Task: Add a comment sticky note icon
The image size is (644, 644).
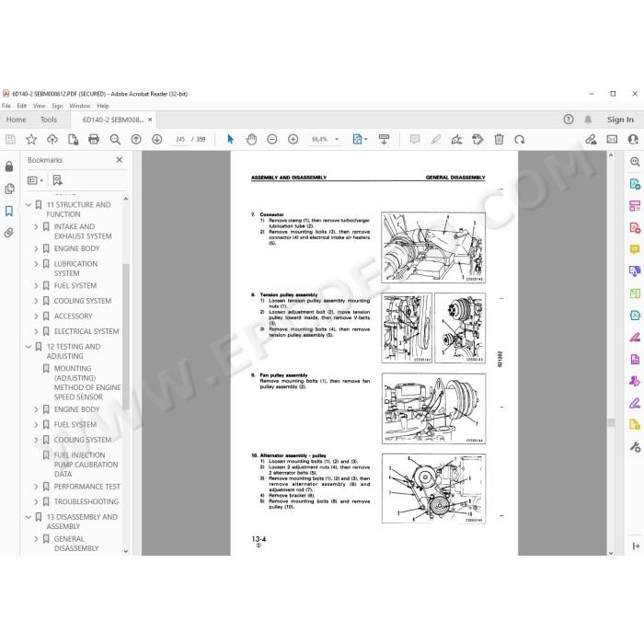Action: [415, 140]
